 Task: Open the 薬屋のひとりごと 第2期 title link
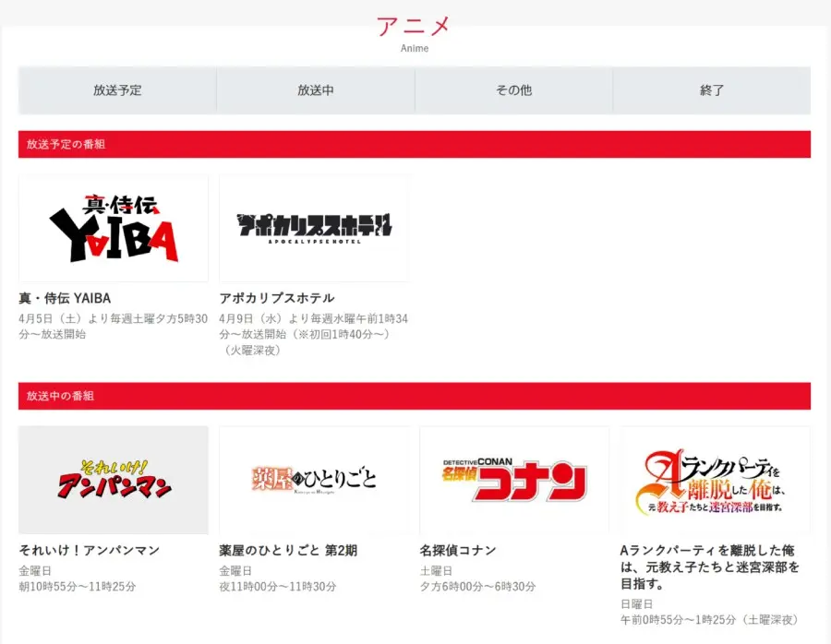point(288,550)
